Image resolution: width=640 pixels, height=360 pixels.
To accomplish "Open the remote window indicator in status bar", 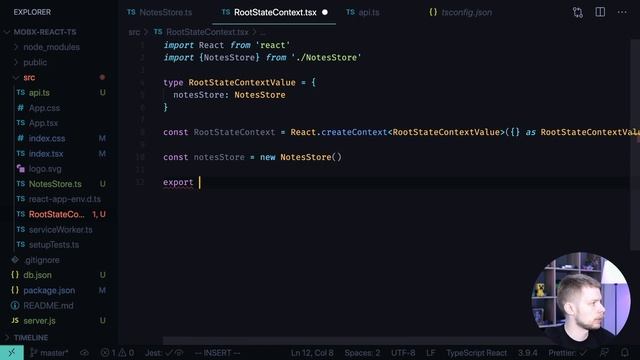I will (11, 353).
